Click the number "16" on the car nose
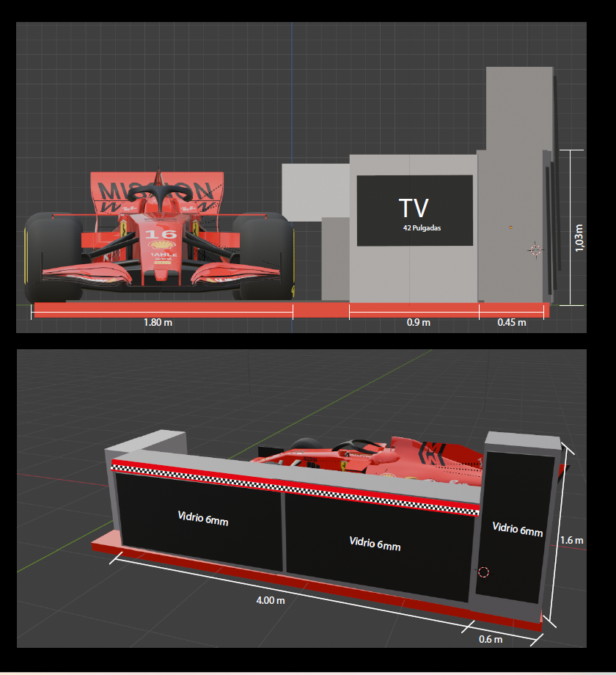Screen dimensions: 616x675 point(161,234)
